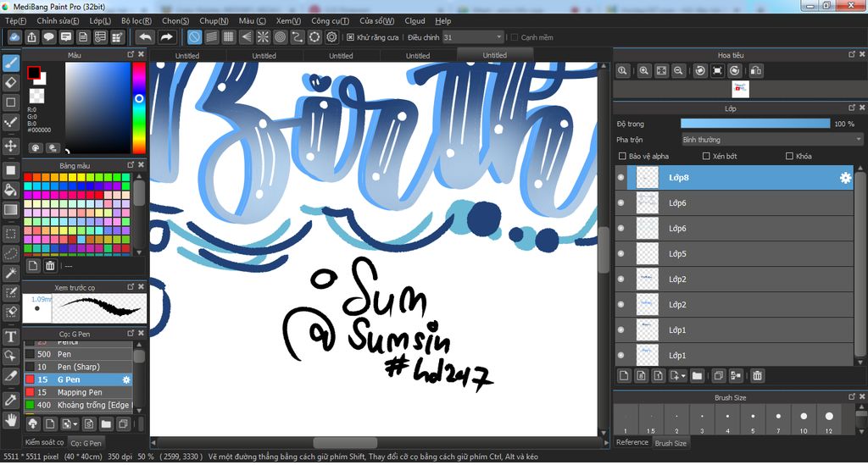Open the Pha trộn blend mode dropdown
The height and width of the screenshot is (465, 868).
[772, 140]
